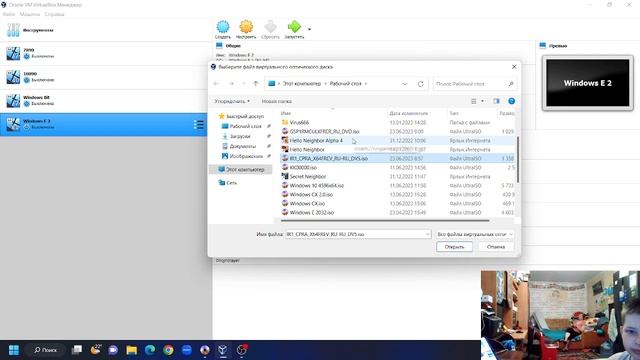The height and width of the screenshot is (360, 640).
Task: Select Документы in the navigation pane
Action: 239,146
